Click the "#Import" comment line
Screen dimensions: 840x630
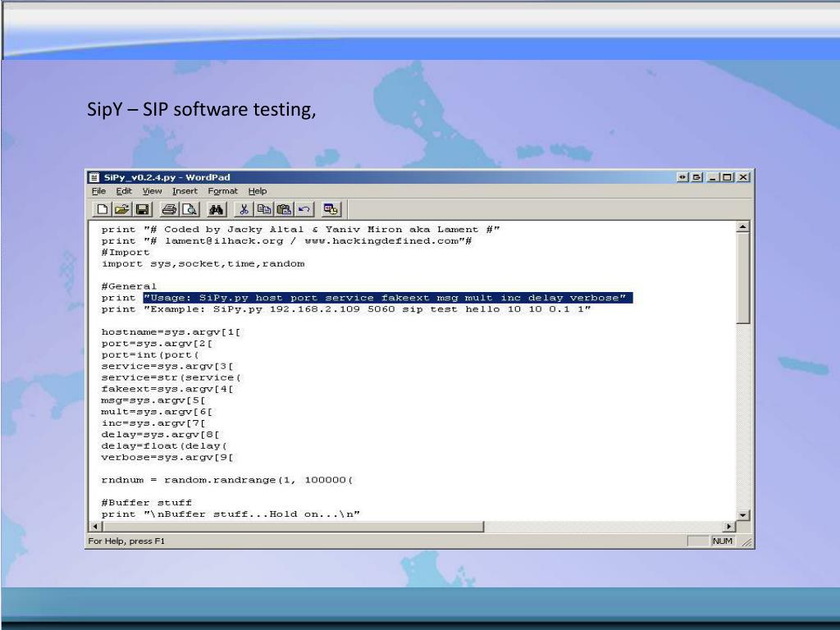point(126,253)
